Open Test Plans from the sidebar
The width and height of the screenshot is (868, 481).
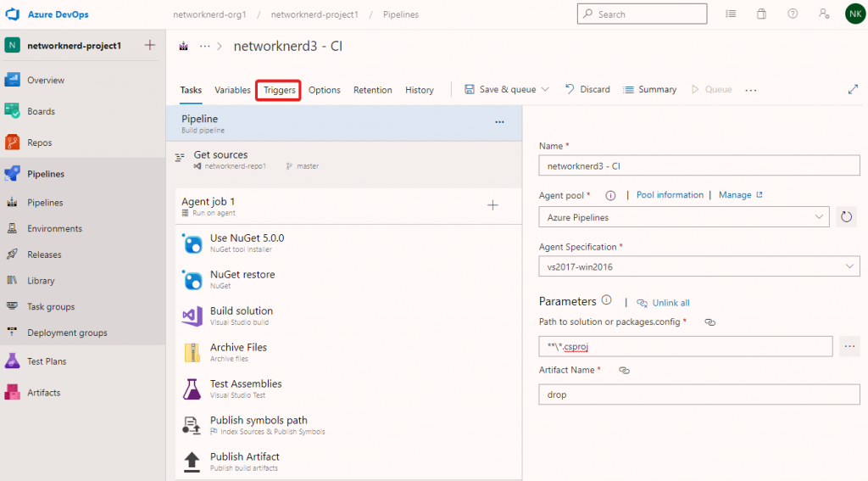(x=47, y=361)
